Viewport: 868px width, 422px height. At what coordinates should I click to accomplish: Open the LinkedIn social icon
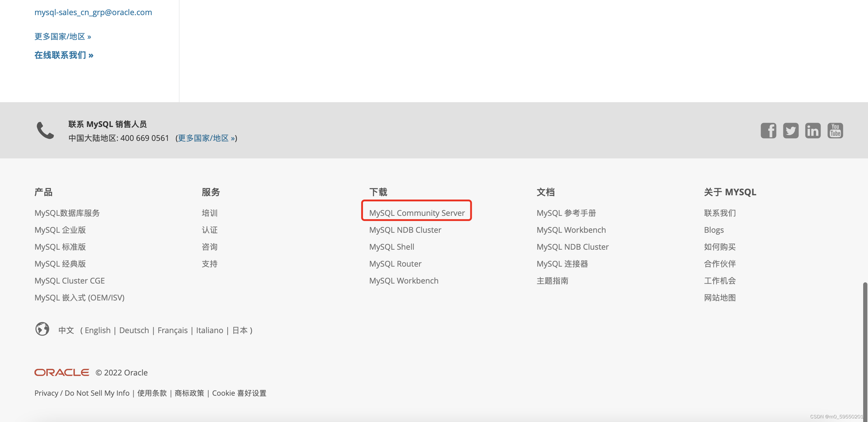pyautogui.click(x=813, y=131)
